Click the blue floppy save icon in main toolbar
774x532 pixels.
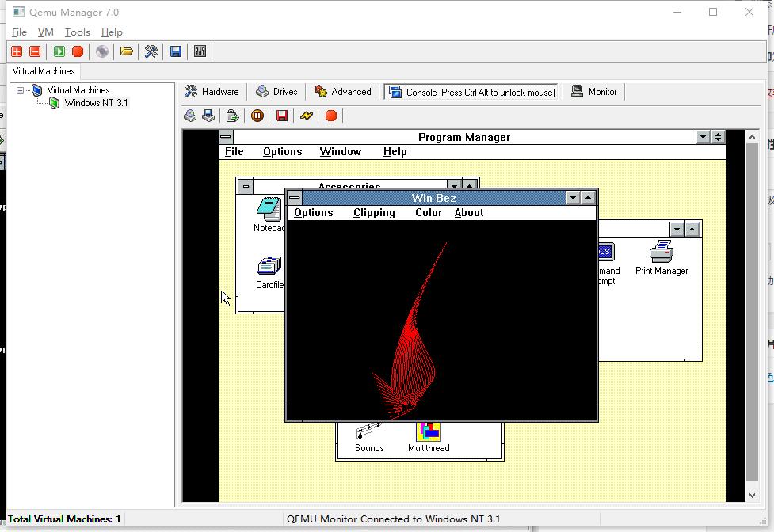[x=176, y=51]
